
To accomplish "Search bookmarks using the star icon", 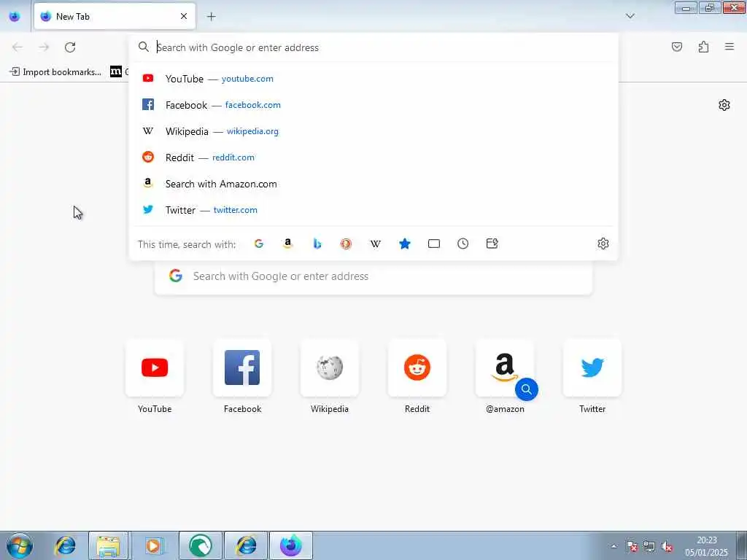I will pyautogui.click(x=404, y=244).
